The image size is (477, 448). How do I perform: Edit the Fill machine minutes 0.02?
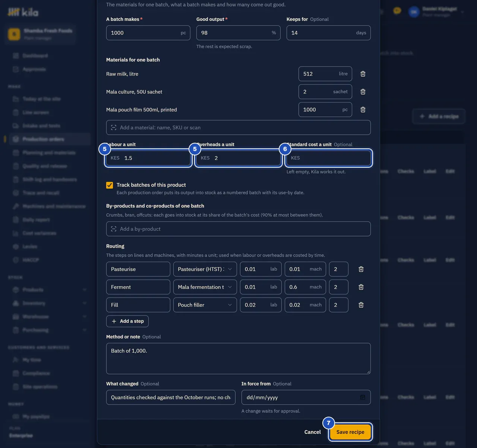[306, 305]
